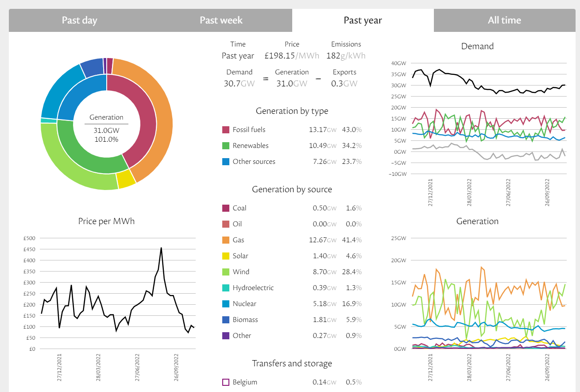Click the green Renewables legend swatch
Screen dimensions: 580x392
[226, 146]
